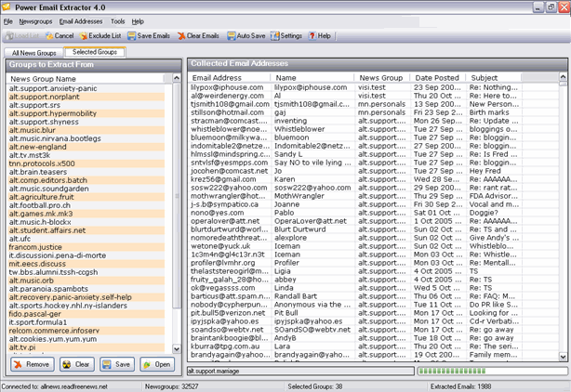The image size is (571, 392).
Task: Select alt.paranoia.spambots group
Action: tap(86, 289)
